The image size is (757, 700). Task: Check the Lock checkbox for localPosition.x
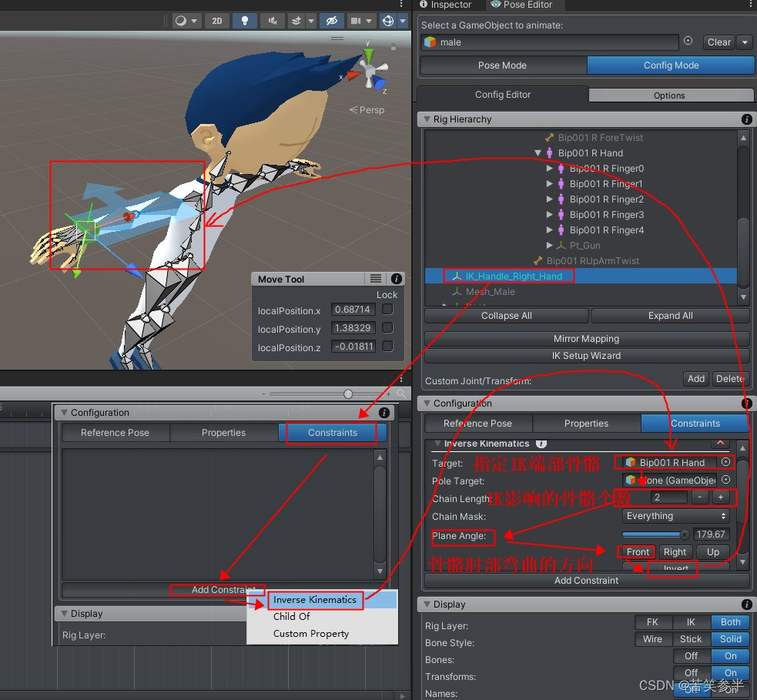click(x=387, y=309)
